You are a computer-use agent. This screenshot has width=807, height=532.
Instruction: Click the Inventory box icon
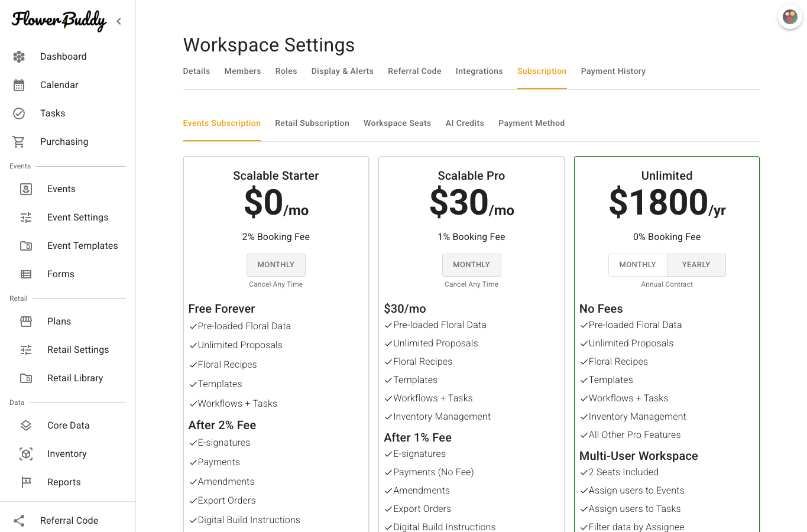[26, 454]
